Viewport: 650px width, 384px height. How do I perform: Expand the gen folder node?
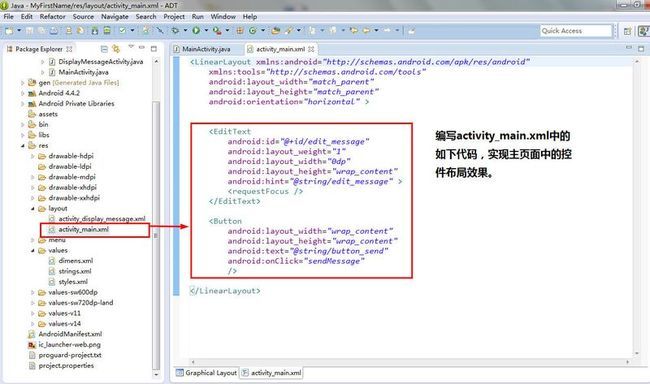pos(23,83)
